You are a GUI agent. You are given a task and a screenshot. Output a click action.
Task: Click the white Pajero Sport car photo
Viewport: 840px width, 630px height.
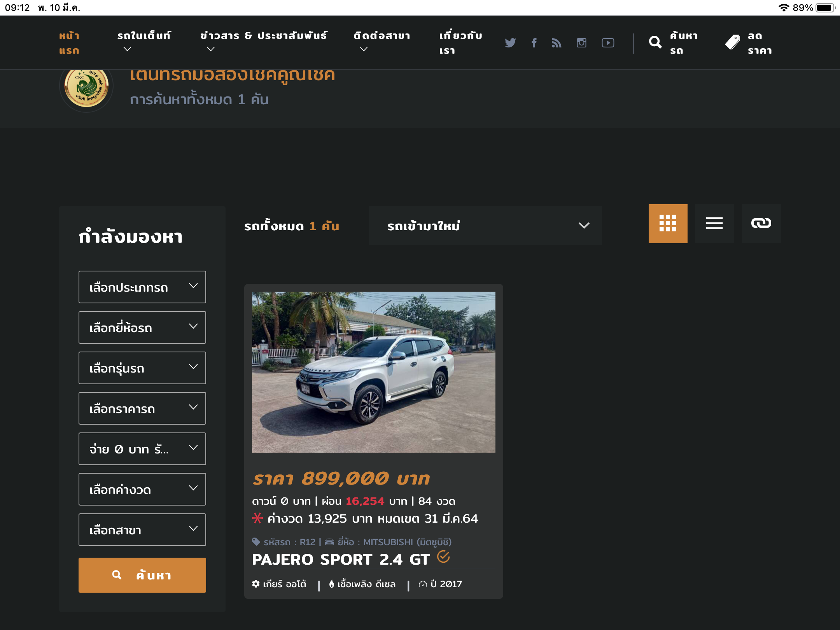coord(373,372)
